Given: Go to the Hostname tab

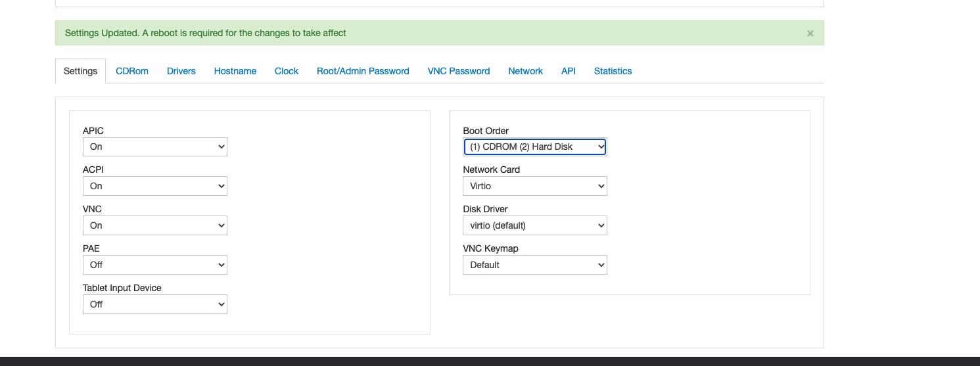Looking at the screenshot, I should (x=235, y=71).
